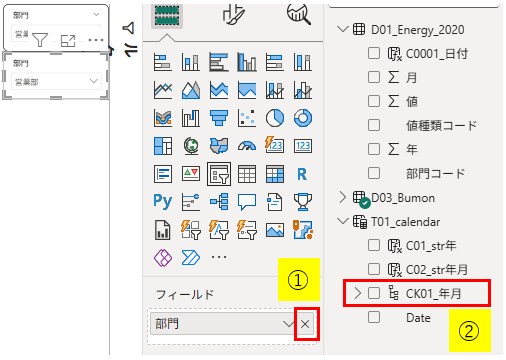
Task: Select the pie chart visual
Action: click(x=275, y=118)
